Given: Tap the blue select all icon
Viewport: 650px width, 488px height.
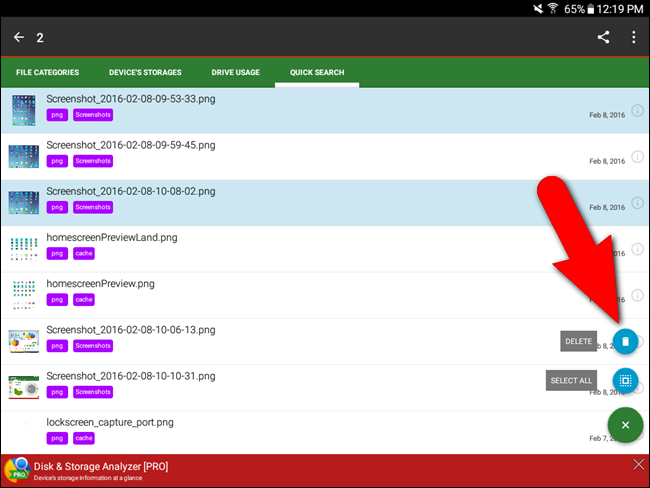Looking at the screenshot, I should pyautogui.click(x=625, y=380).
